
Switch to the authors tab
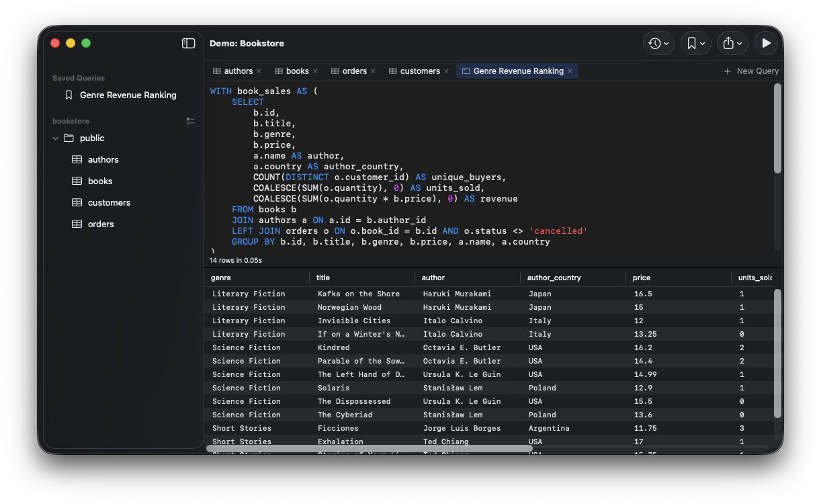pyautogui.click(x=239, y=71)
